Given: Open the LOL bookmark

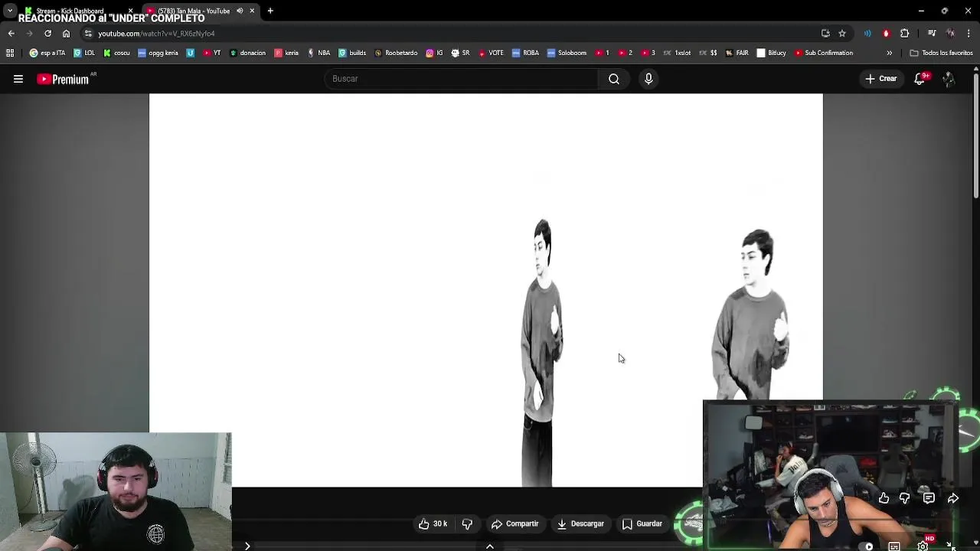Looking at the screenshot, I should (x=84, y=53).
